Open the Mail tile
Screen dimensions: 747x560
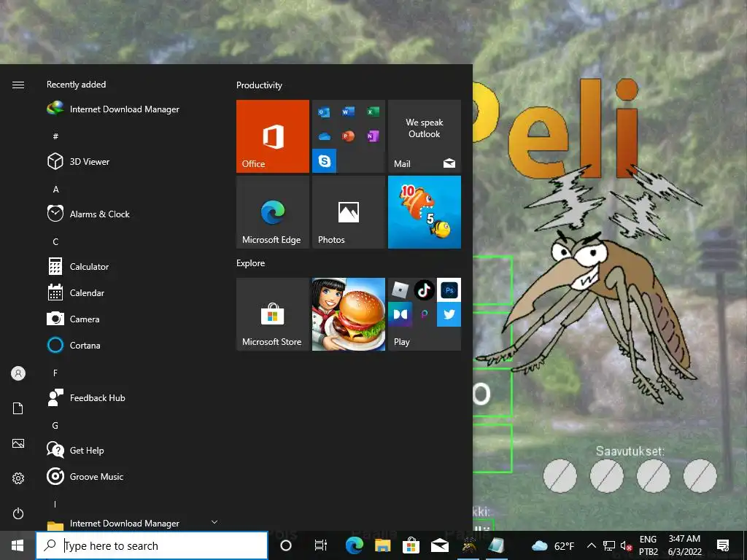coord(425,136)
